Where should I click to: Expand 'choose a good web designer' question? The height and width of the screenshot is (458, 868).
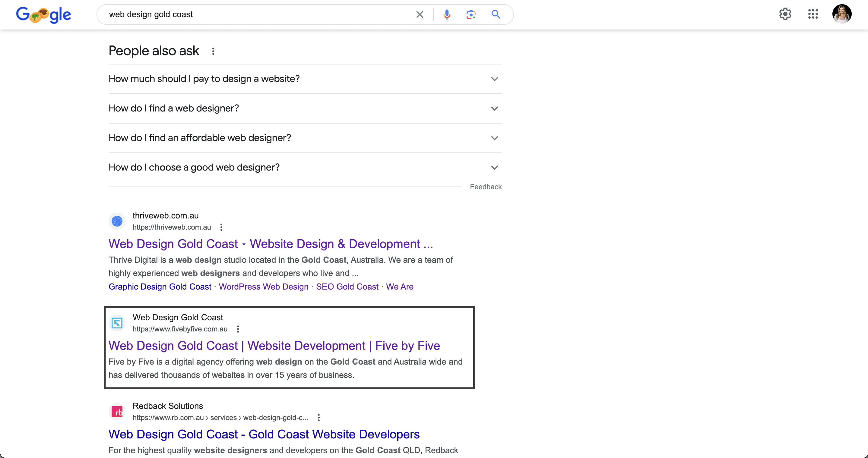pyautogui.click(x=305, y=168)
